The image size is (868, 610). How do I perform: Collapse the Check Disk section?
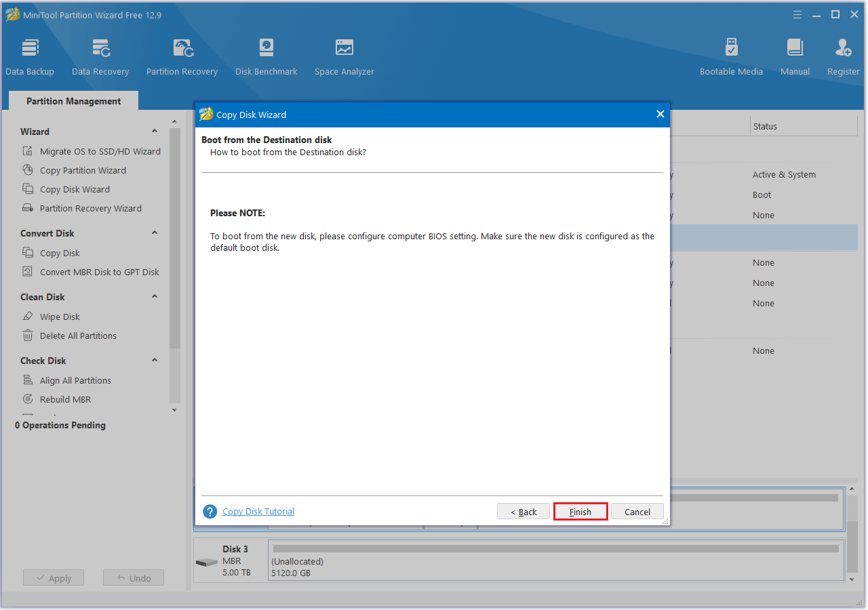(x=155, y=361)
